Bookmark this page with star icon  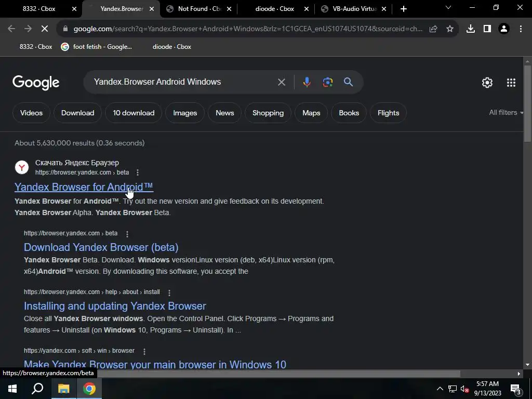(450, 29)
